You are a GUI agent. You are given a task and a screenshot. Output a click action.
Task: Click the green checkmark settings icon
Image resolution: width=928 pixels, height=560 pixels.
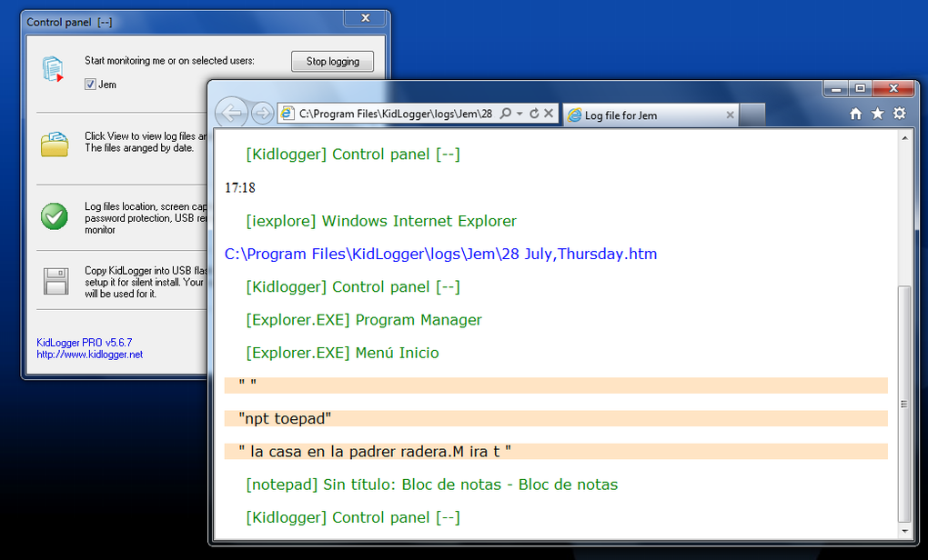point(55,216)
